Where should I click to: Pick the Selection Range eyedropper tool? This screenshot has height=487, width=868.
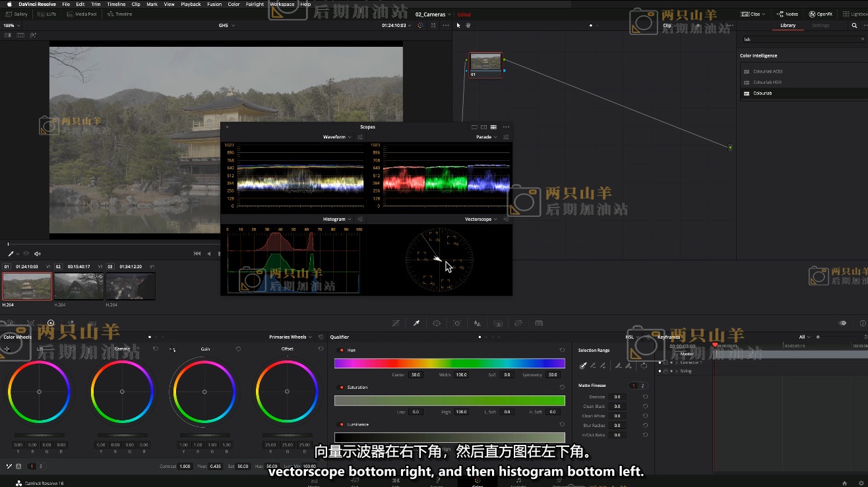point(583,366)
